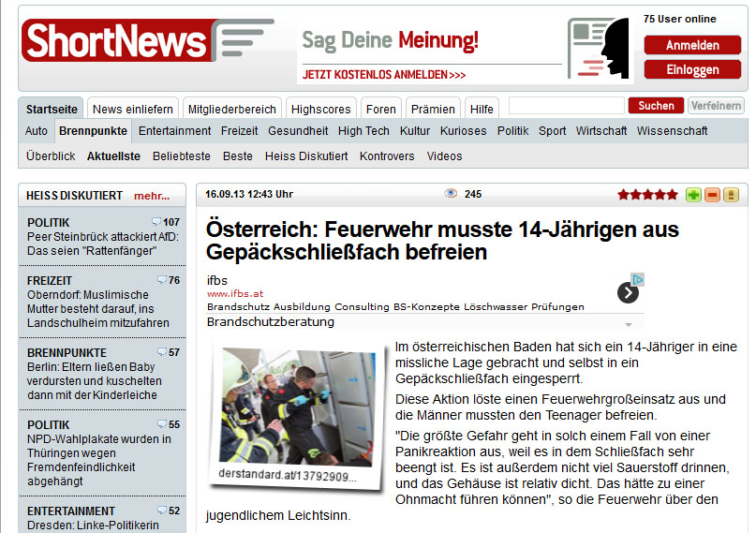Click the five-star article rating
Image resolution: width=756 pixels, height=533 pixels.
tap(647, 195)
